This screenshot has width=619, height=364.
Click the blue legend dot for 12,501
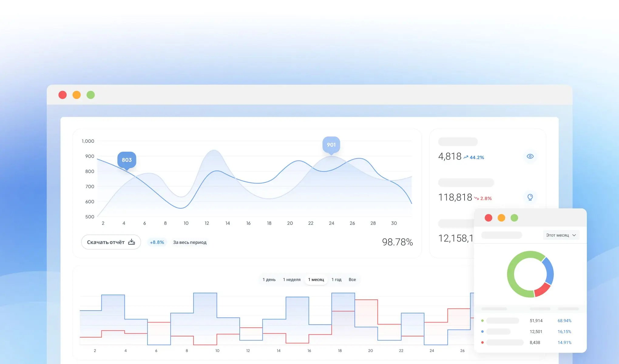pos(482,332)
